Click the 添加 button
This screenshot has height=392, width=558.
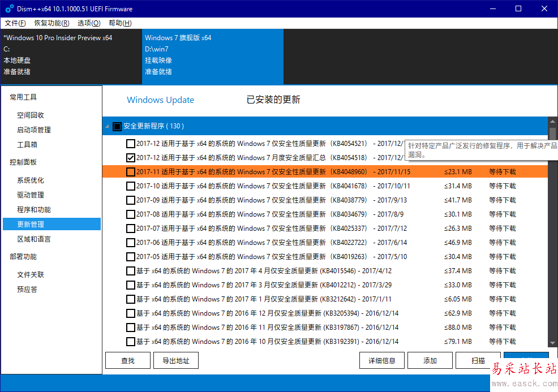430,361
